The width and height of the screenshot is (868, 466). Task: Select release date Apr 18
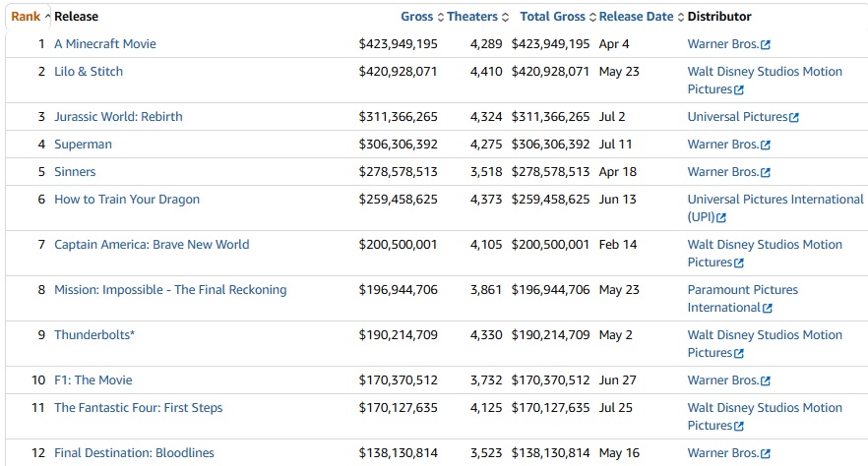(x=618, y=172)
